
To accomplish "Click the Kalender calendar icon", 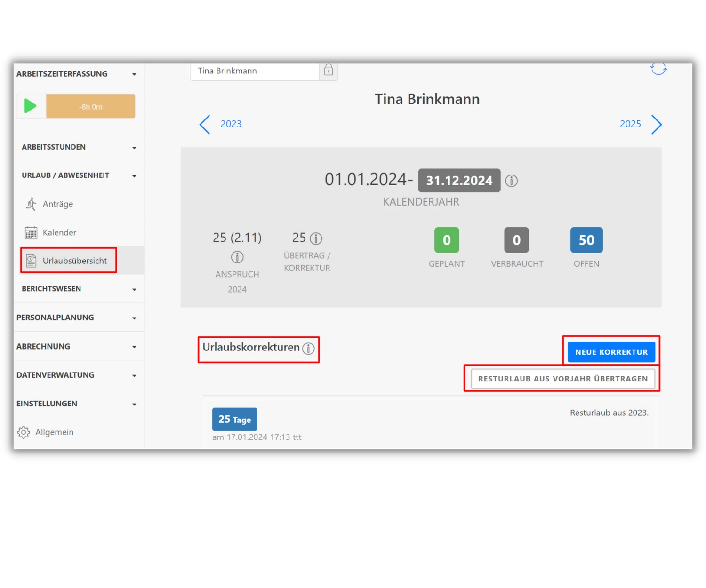I will (31, 232).
